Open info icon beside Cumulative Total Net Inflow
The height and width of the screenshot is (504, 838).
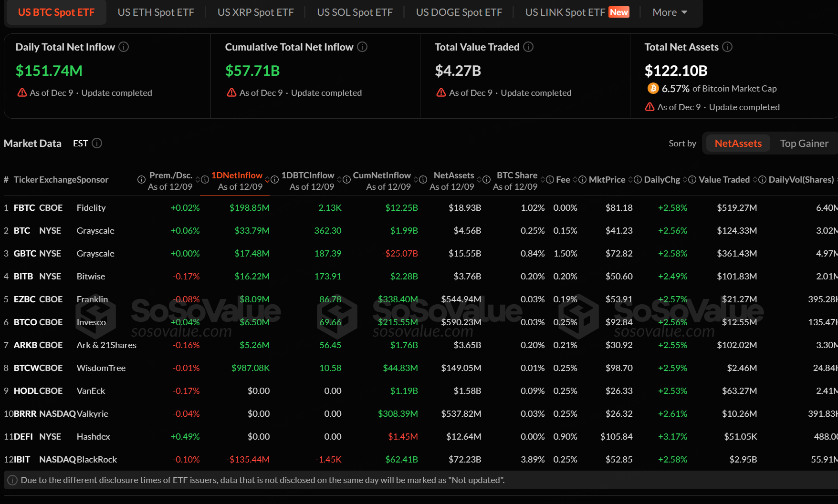coord(362,47)
